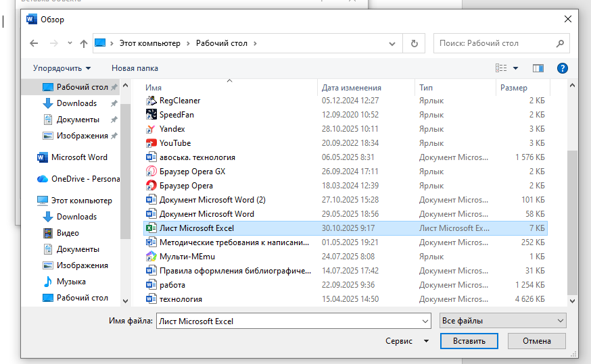Click the Новая папка button
The width and height of the screenshot is (591, 364).
pyautogui.click(x=135, y=68)
